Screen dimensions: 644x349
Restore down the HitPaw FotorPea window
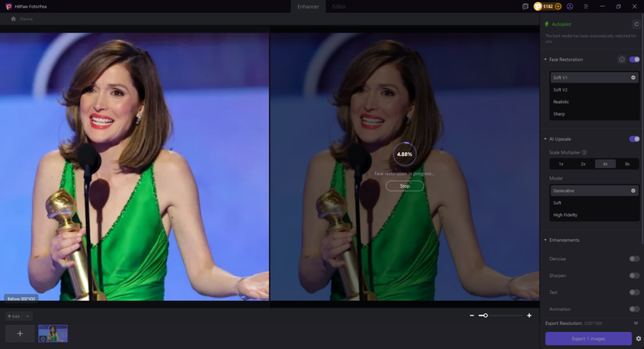tap(618, 6)
